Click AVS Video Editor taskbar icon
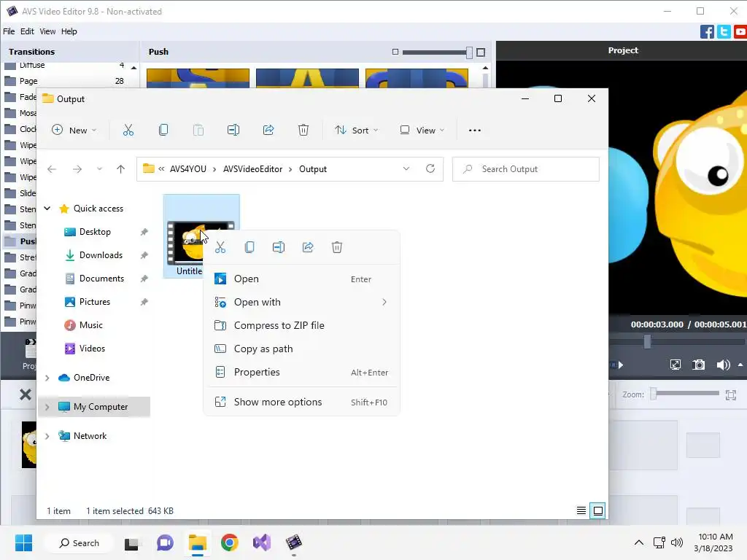 pyautogui.click(x=293, y=542)
